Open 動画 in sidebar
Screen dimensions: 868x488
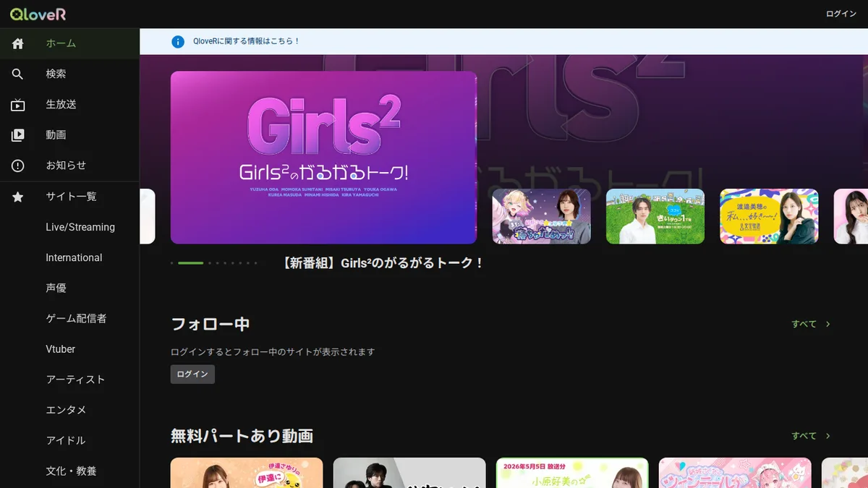pos(69,134)
